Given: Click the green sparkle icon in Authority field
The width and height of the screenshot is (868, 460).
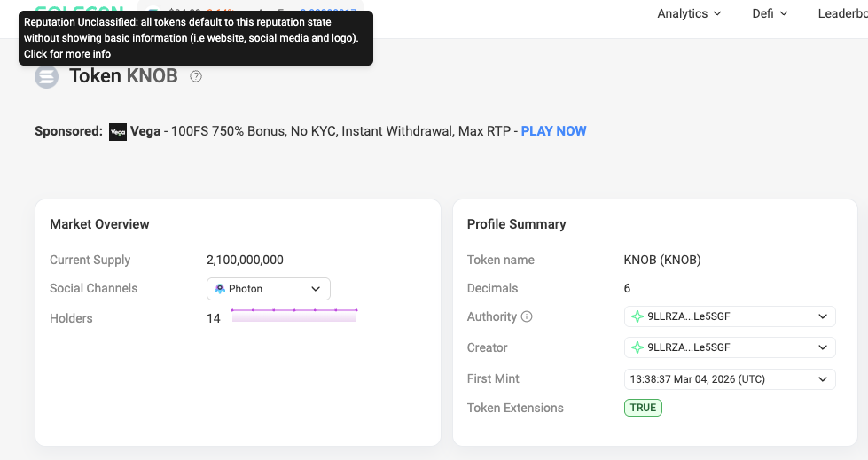Looking at the screenshot, I should pyautogui.click(x=637, y=316).
